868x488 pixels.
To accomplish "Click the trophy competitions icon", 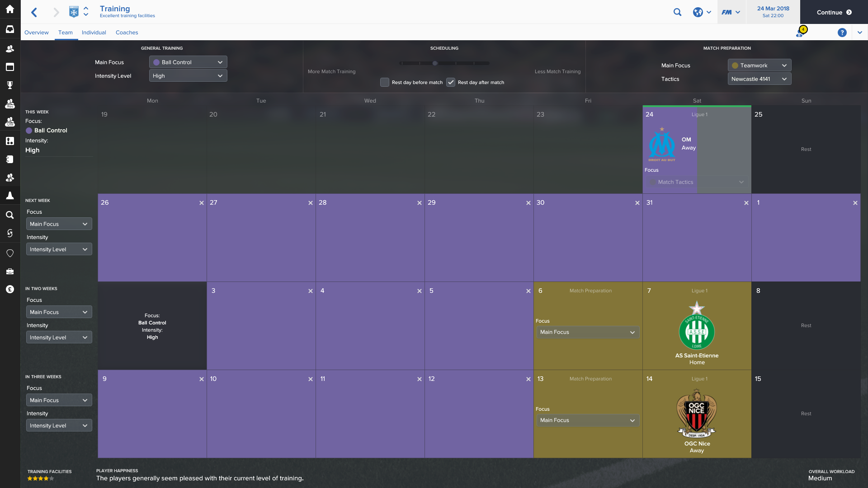I will [10, 85].
